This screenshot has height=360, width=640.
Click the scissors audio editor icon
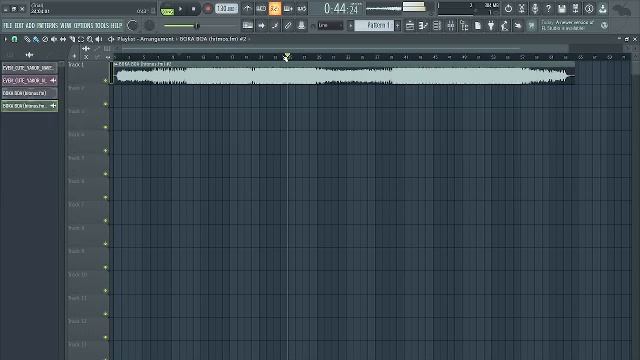pos(522,8)
